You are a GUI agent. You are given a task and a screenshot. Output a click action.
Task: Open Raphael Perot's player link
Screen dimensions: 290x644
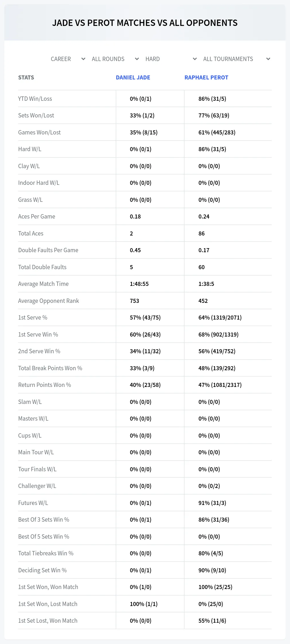(206, 77)
